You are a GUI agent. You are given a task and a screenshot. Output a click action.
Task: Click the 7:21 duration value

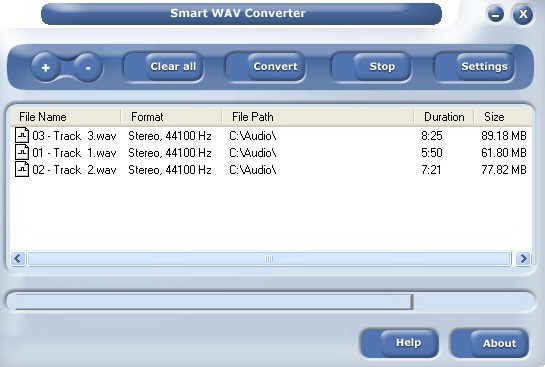[431, 170]
